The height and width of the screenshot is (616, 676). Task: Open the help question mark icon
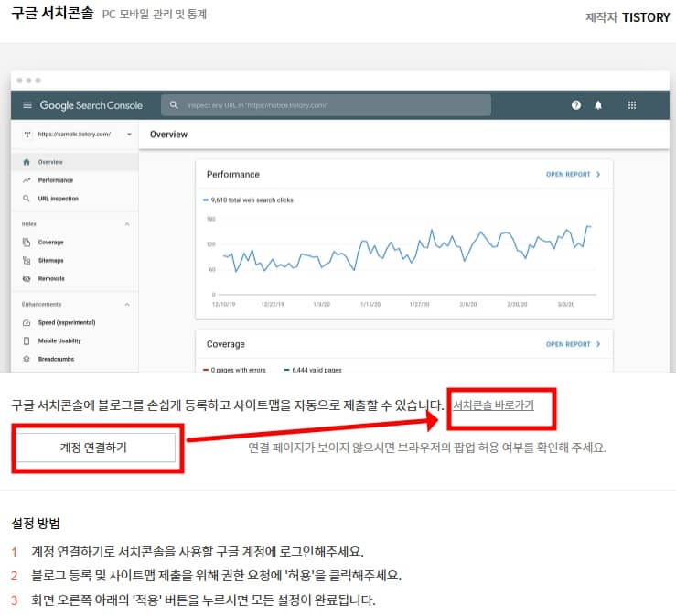576,105
